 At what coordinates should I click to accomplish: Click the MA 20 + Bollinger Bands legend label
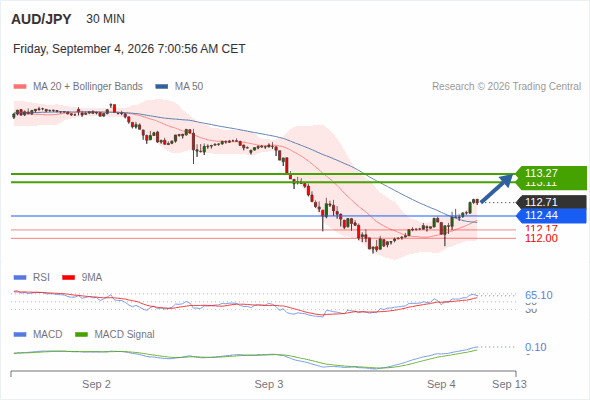[x=88, y=87]
